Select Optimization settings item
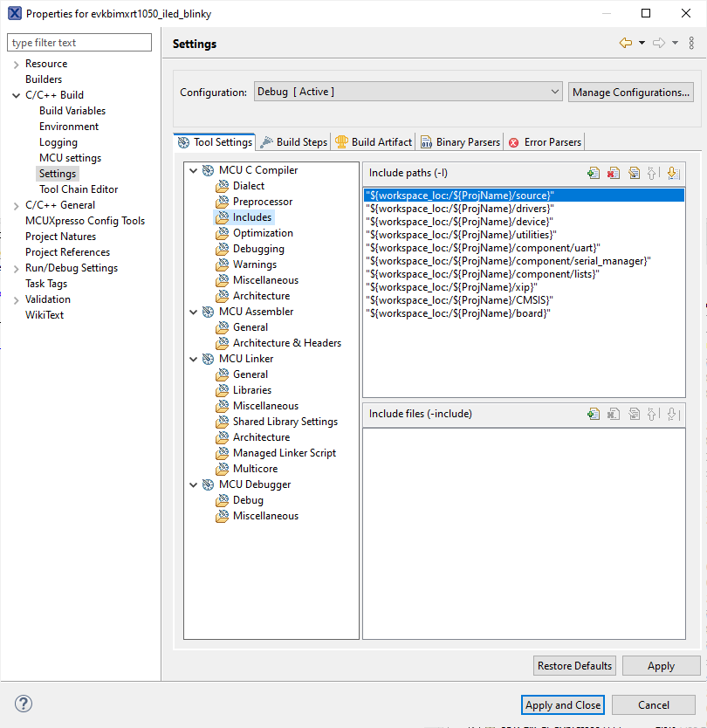The image size is (707, 728). pyautogui.click(x=263, y=233)
